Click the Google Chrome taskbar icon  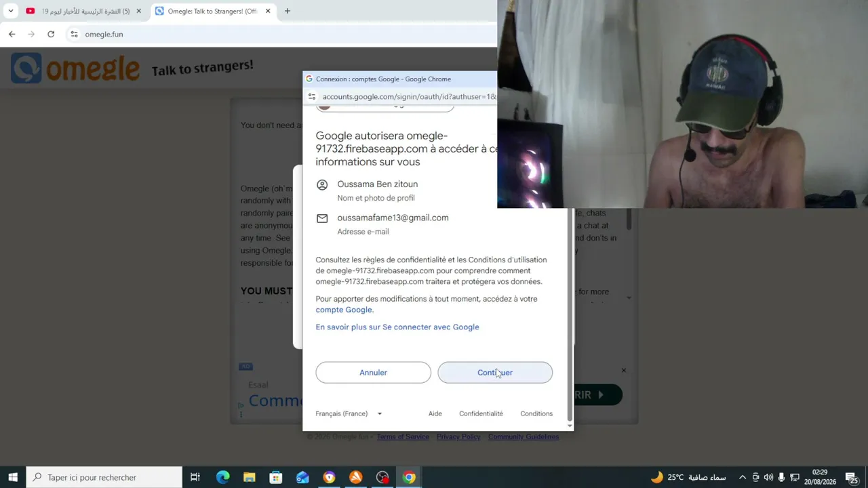pyautogui.click(x=409, y=477)
